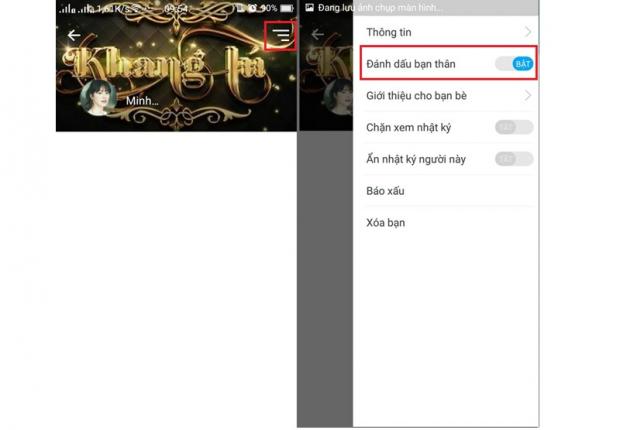Select Giới thiệu cho bạn bè entry
This screenshot has width=620, height=430.
tap(416, 96)
